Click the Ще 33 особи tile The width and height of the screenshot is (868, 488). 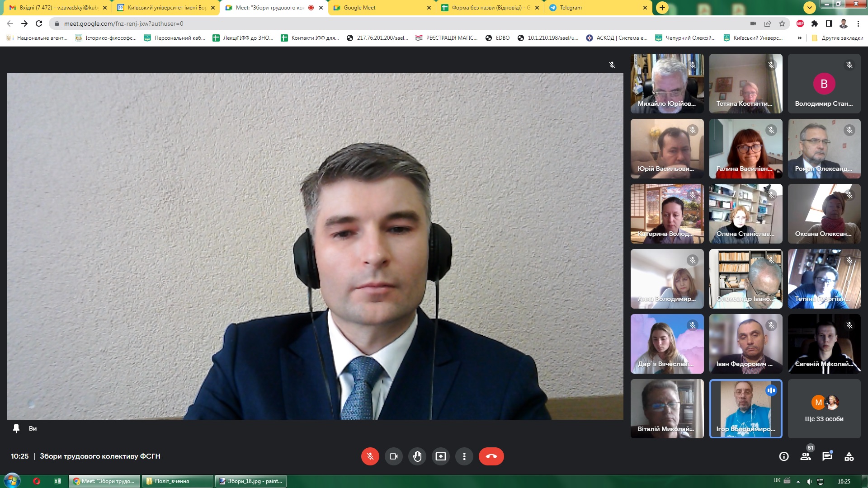pyautogui.click(x=824, y=409)
